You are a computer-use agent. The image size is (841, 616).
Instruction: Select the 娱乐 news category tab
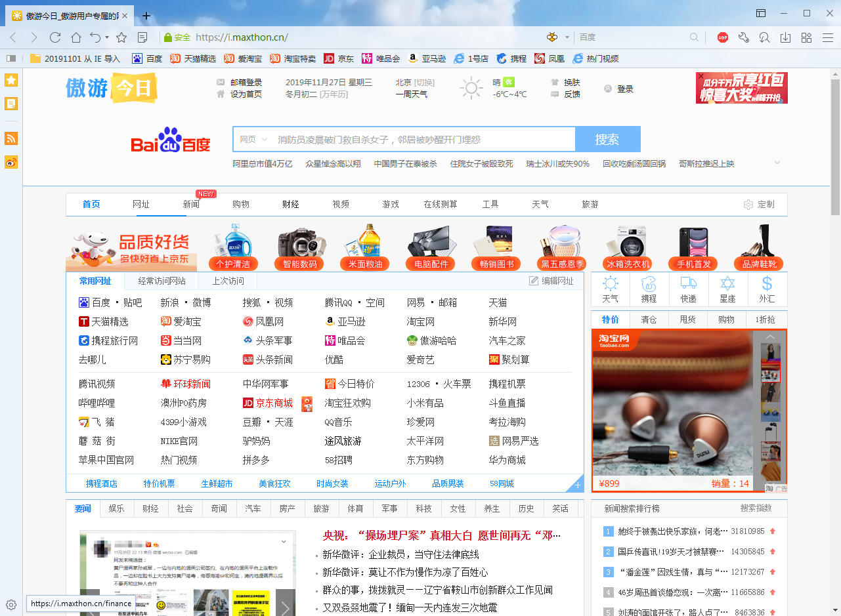(x=116, y=508)
